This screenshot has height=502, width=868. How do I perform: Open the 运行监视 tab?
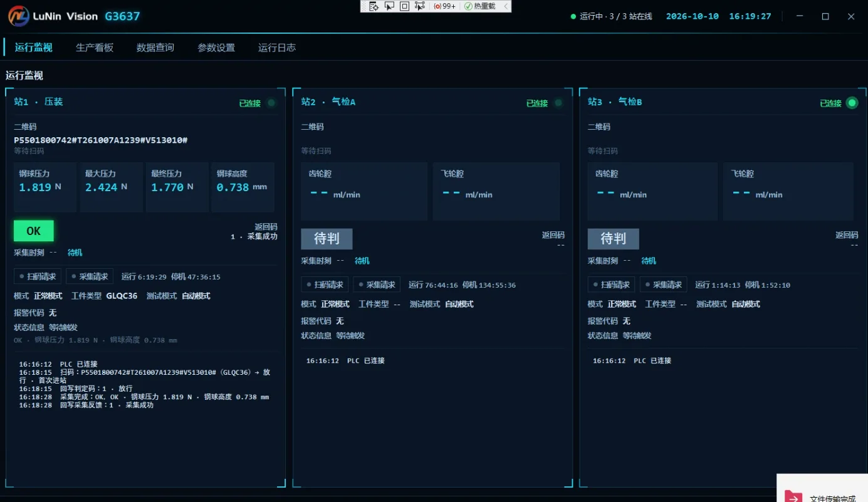coord(33,47)
